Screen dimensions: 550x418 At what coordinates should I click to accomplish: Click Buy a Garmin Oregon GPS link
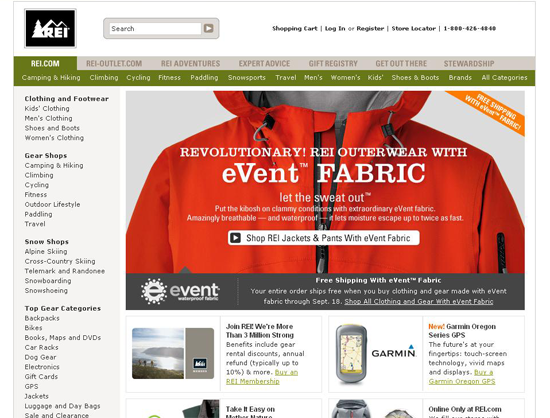point(462,377)
